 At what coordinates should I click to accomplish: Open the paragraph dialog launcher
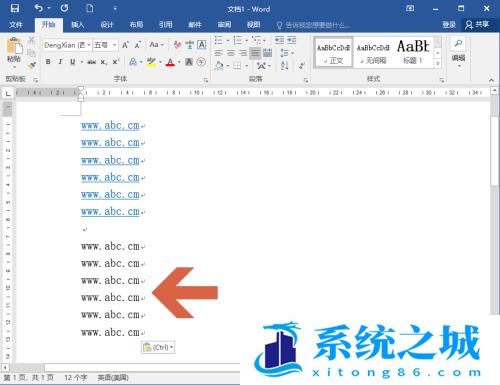[306, 80]
